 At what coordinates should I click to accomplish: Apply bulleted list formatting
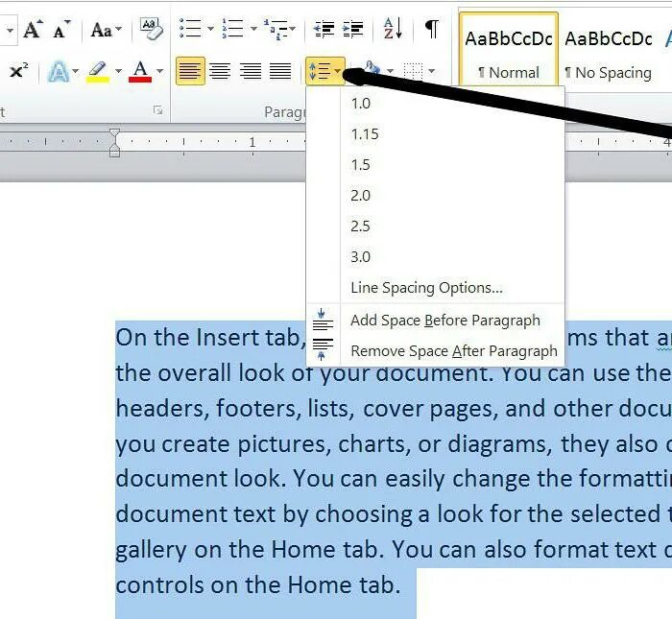190,29
